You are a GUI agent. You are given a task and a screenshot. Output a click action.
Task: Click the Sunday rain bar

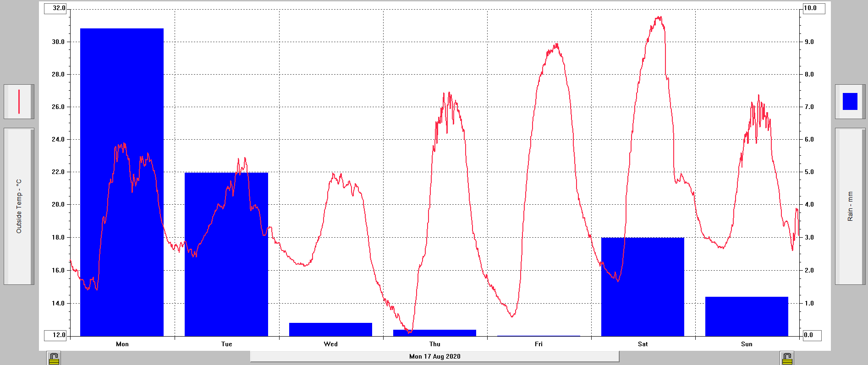747,317
